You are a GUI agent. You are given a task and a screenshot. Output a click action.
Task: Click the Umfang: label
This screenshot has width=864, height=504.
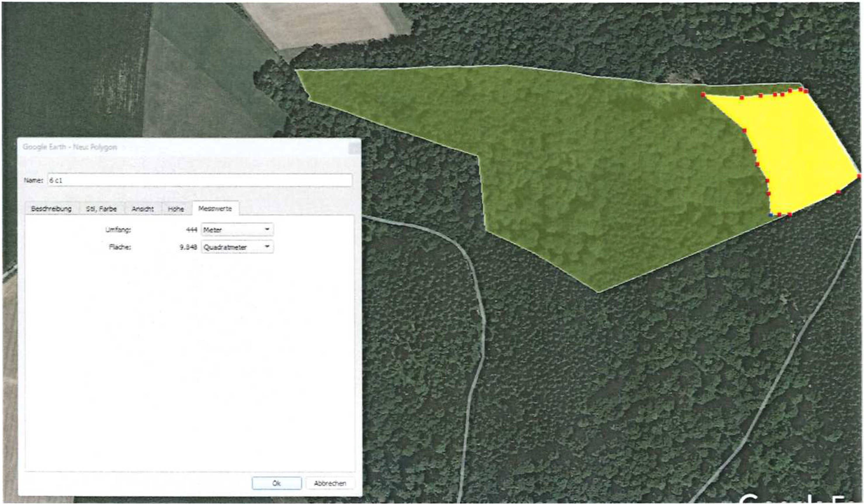coord(118,230)
